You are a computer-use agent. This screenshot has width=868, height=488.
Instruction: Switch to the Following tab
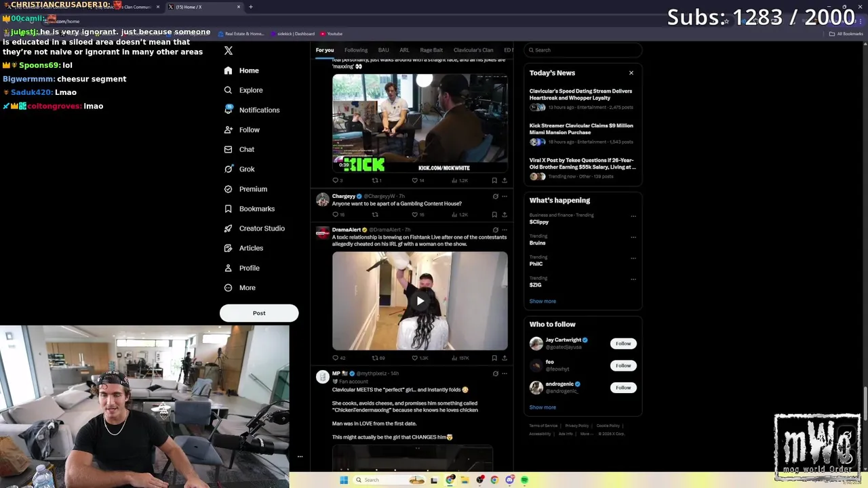tap(356, 50)
